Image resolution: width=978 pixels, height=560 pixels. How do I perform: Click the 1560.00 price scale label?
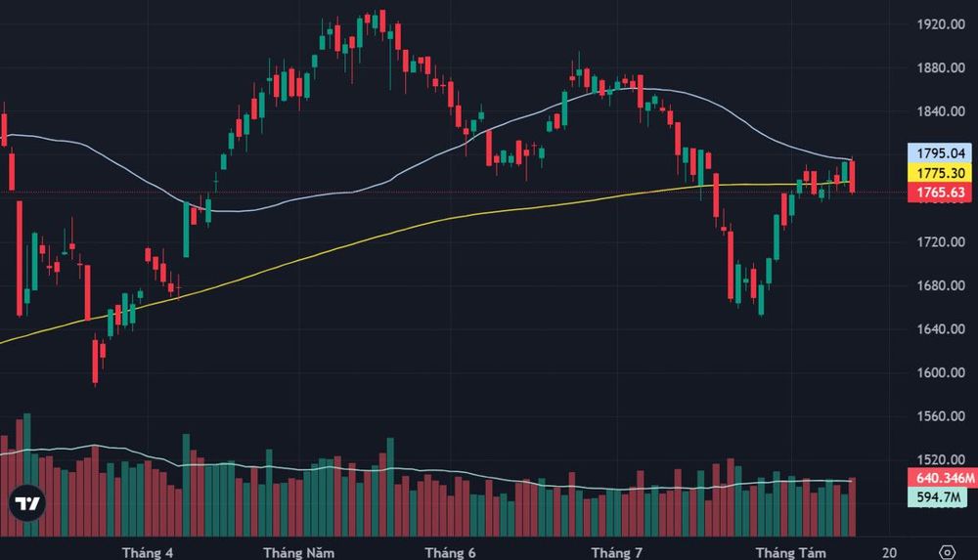[x=941, y=416]
